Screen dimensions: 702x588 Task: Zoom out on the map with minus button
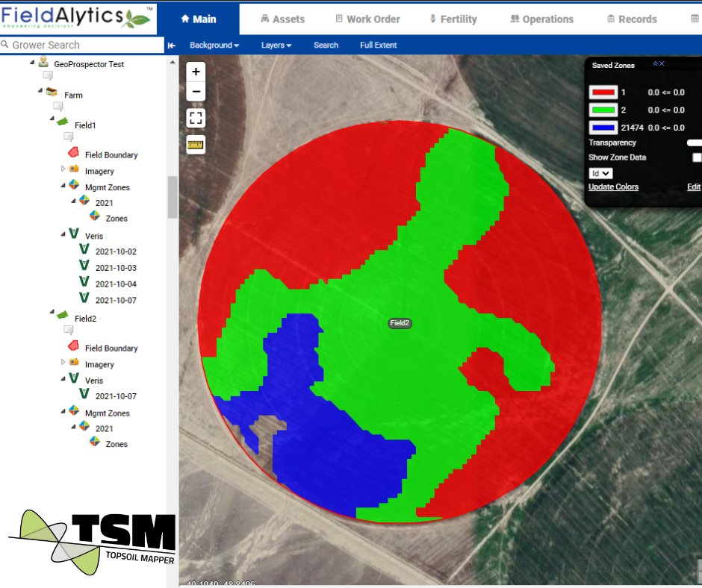(x=196, y=92)
